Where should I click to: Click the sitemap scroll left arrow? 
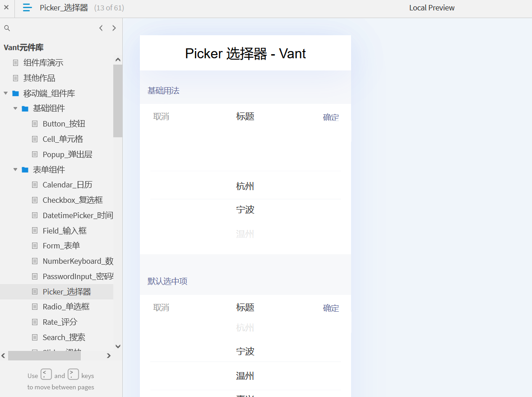(x=4, y=355)
